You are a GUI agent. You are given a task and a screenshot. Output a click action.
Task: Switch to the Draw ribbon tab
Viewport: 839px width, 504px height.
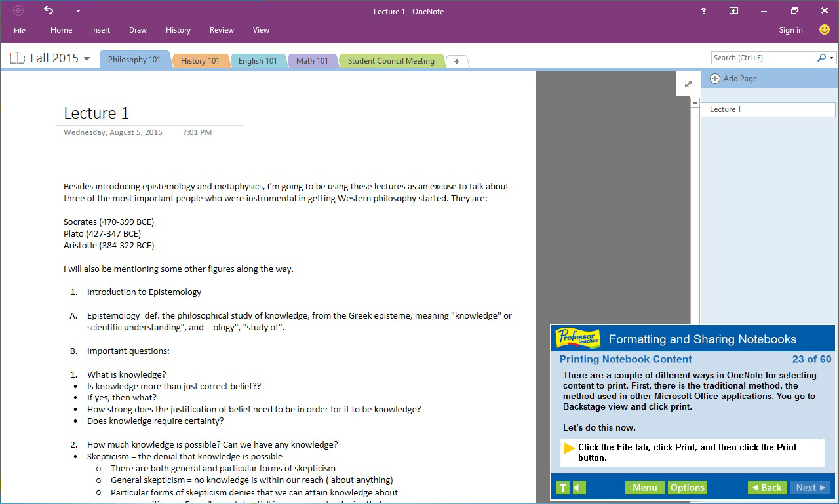click(138, 30)
